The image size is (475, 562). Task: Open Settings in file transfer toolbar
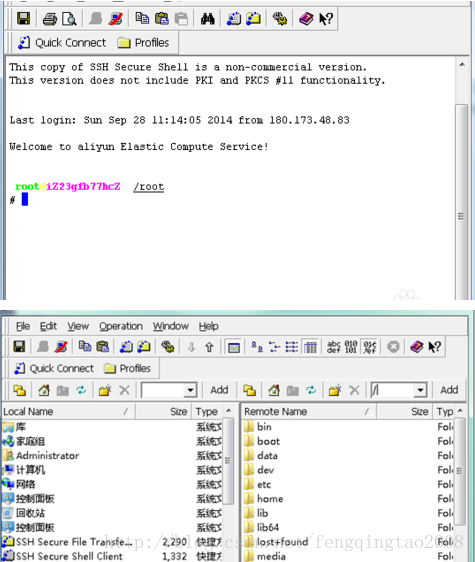167,347
